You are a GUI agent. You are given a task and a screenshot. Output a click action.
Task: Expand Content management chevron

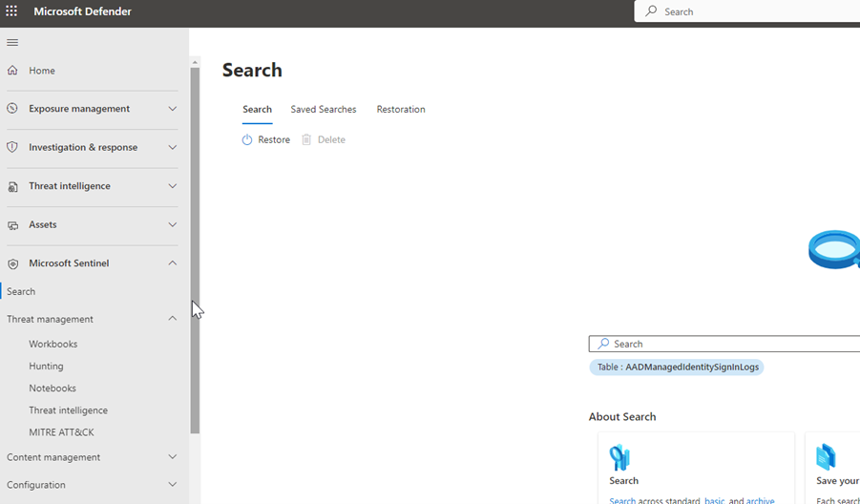pos(172,457)
